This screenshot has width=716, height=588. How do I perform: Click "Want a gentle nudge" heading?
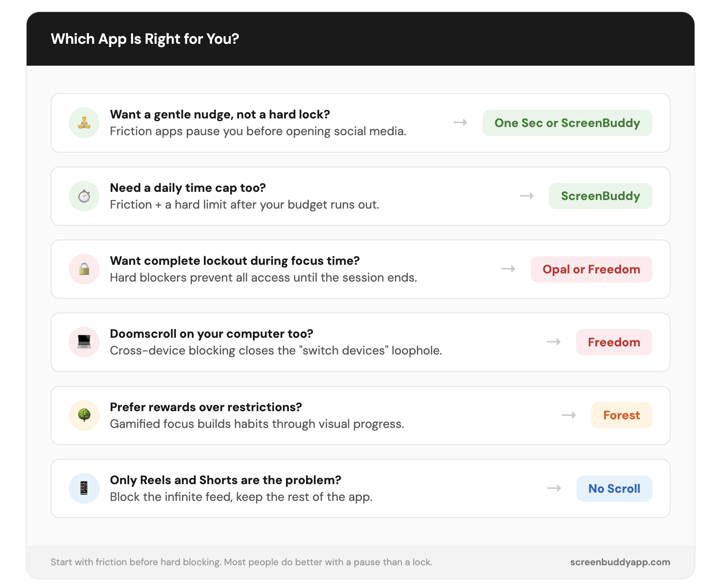pyautogui.click(x=220, y=115)
